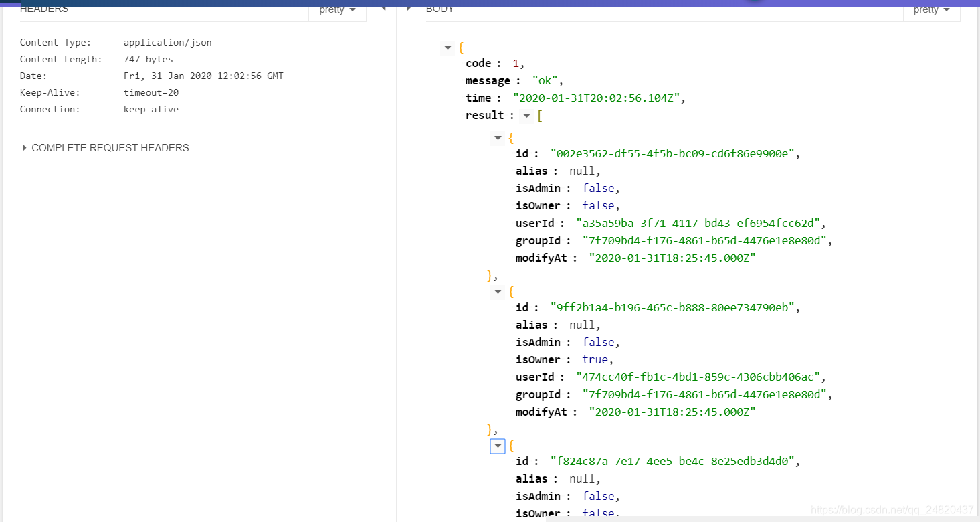Collapse the object with id 002e3562-df55
The height and width of the screenshot is (522, 980).
498,139
